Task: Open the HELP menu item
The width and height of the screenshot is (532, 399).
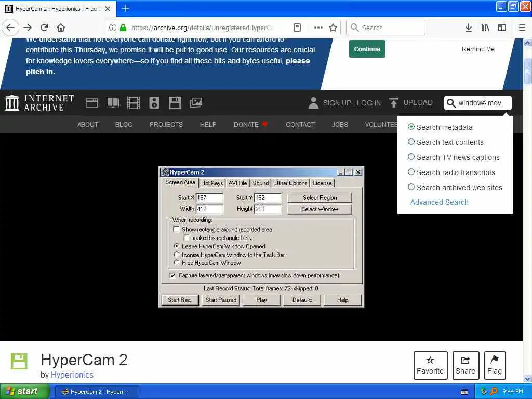Action: click(208, 125)
